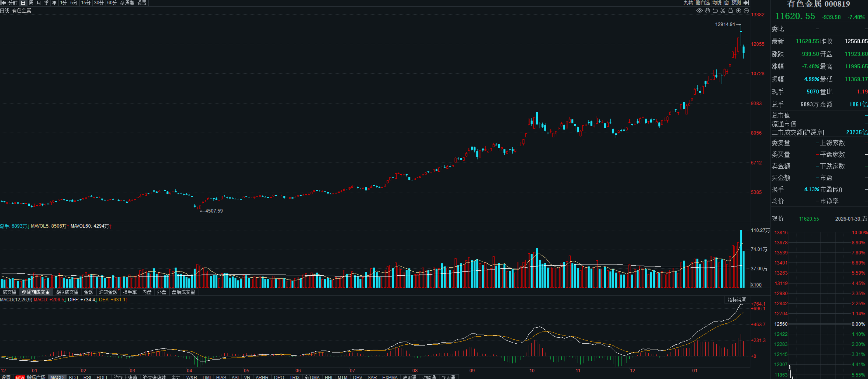Zoom in with the plus circle icon
The height and width of the screenshot is (379, 868).
click(x=738, y=11)
